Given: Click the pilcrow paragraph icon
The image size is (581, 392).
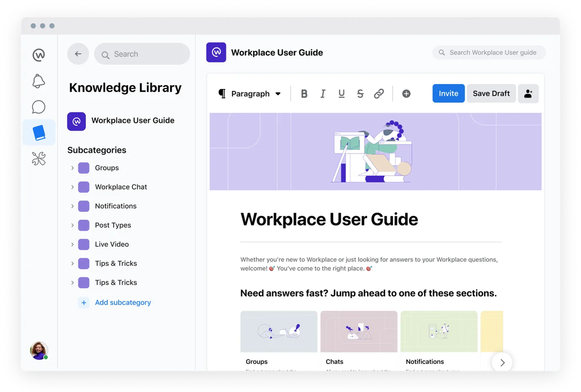Looking at the screenshot, I should point(222,94).
